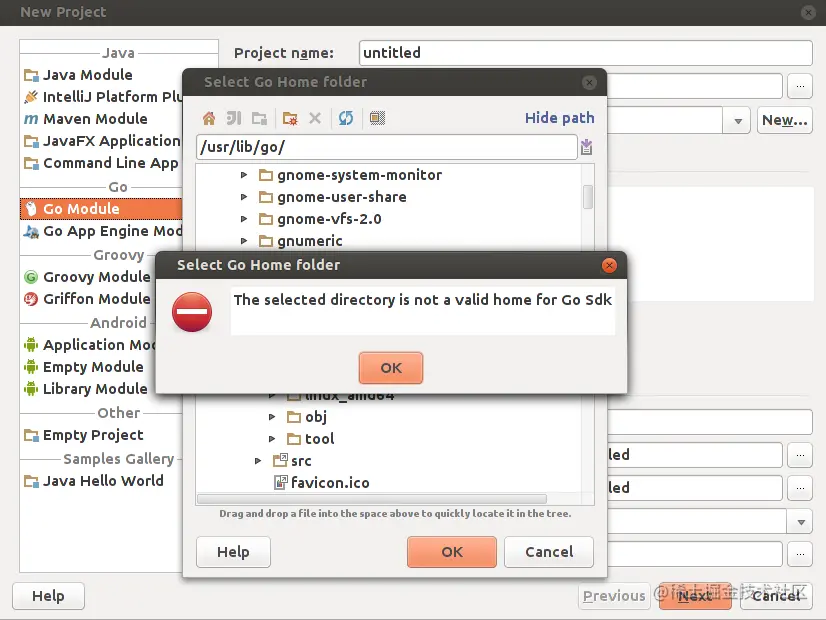The height and width of the screenshot is (620, 826).
Task: Select Griffon Module entry
Action: [88, 299]
